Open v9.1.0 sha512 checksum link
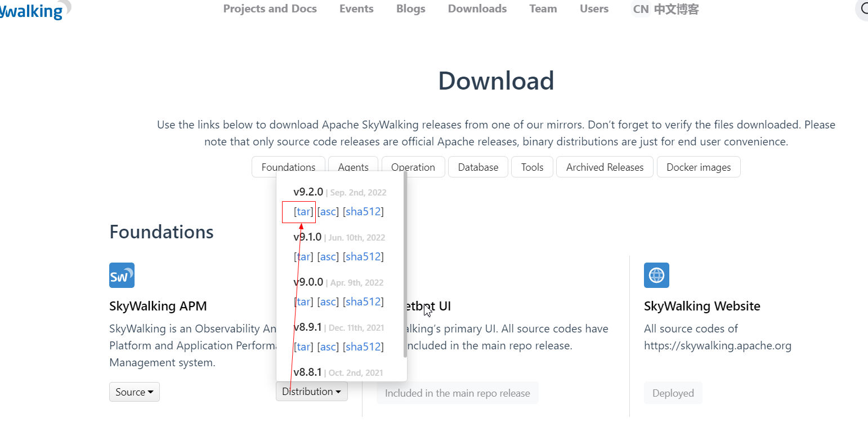The height and width of the screenshot is (444, 868). pos(363,256)
